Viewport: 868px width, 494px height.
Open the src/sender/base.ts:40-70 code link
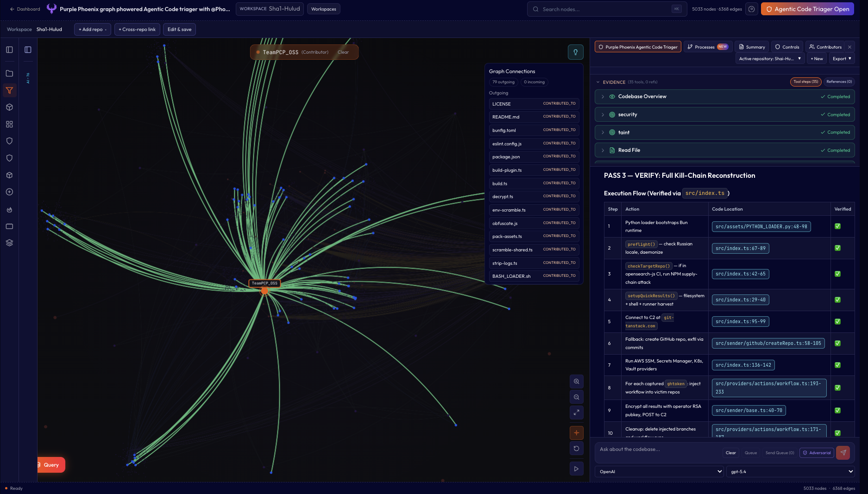click(x=748, y=411)
